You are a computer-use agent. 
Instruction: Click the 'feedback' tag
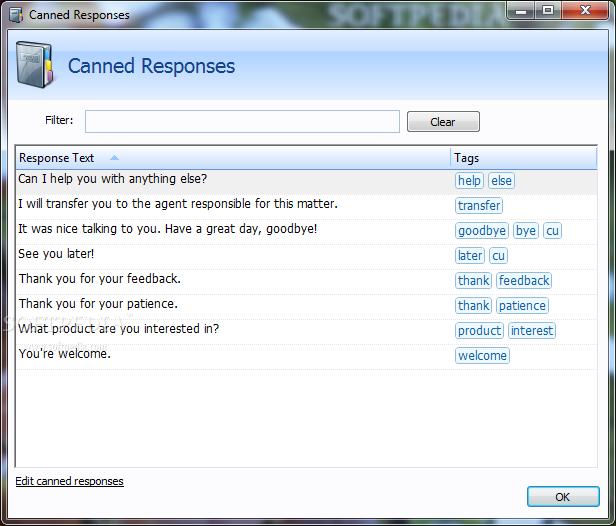point(524,280)
